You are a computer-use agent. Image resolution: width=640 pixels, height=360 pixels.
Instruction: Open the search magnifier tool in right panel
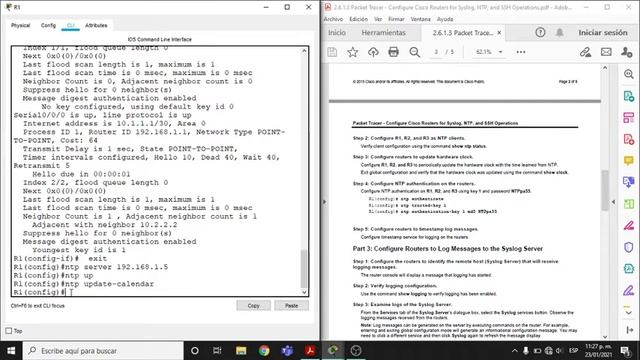629,74
